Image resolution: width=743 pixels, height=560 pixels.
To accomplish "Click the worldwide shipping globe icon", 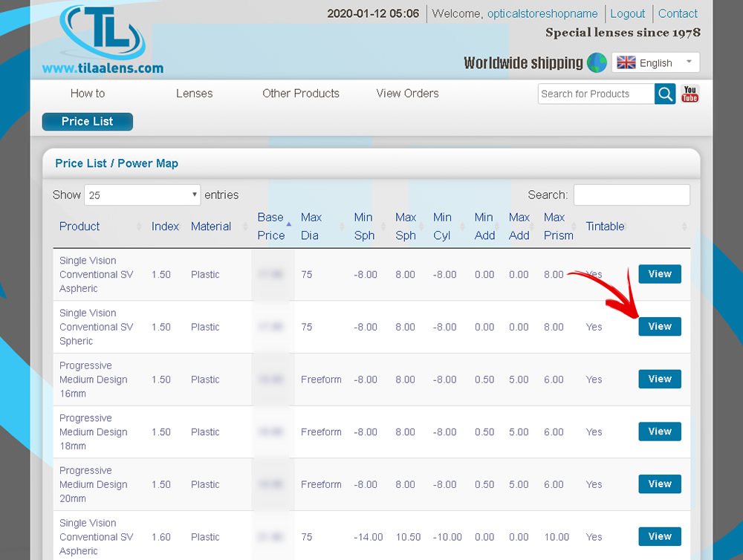I will (x=597, y=63).
